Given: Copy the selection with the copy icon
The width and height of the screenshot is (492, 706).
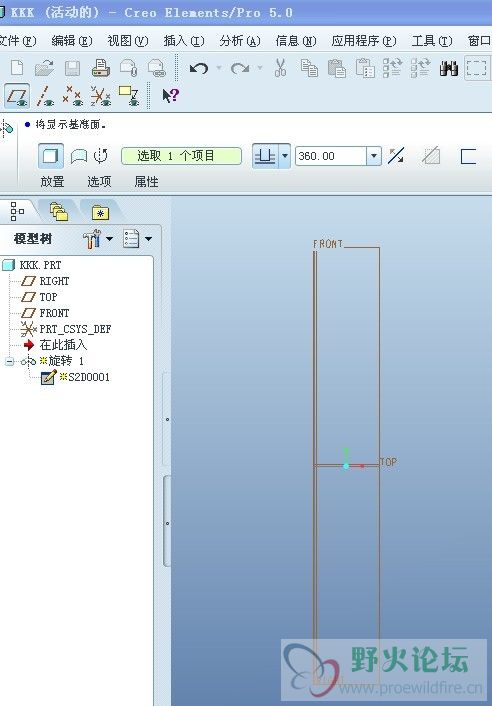Looking at the screenshot, I should (309, 68).
